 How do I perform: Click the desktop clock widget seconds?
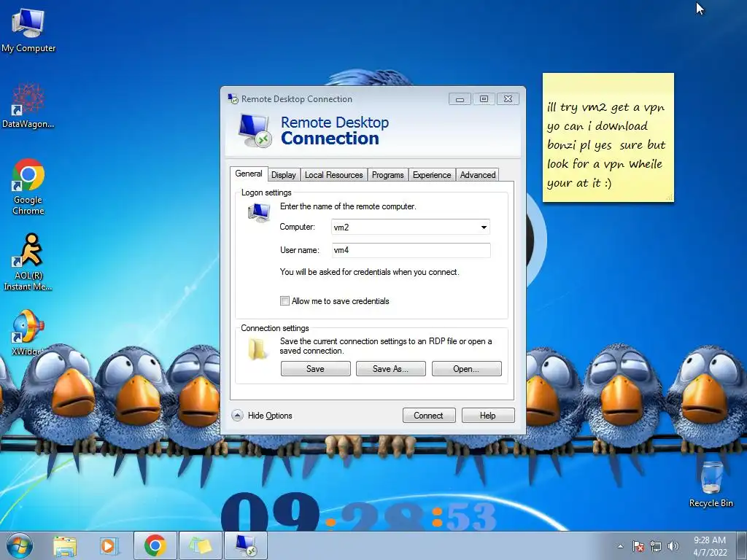tap(471, 517)
